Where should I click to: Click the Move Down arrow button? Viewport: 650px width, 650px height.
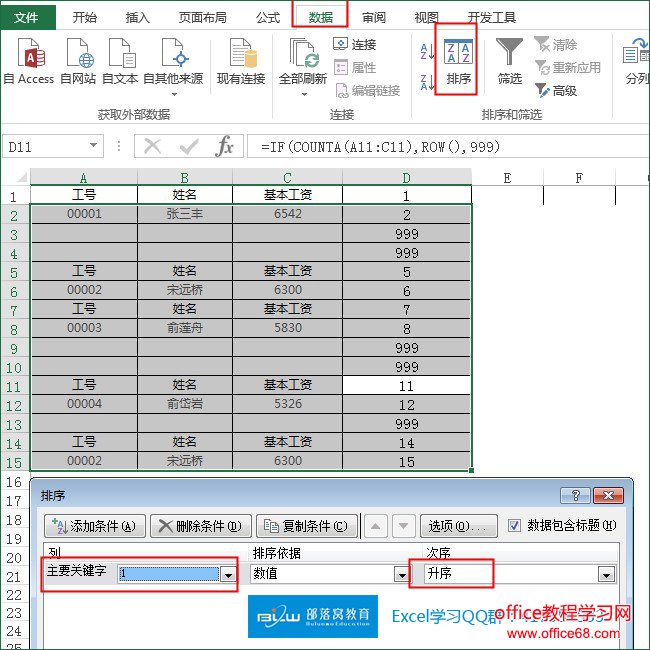click(x=403, y=526)
